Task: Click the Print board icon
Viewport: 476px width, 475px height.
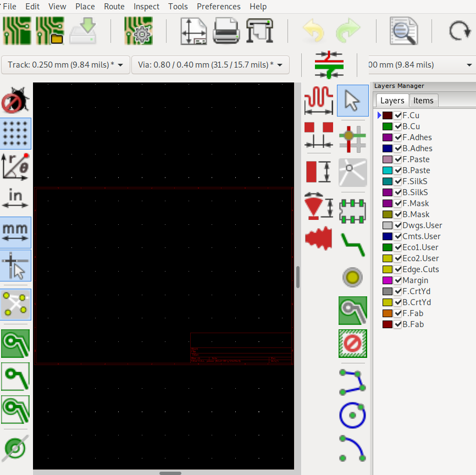Action: click(x=225, y=31)
